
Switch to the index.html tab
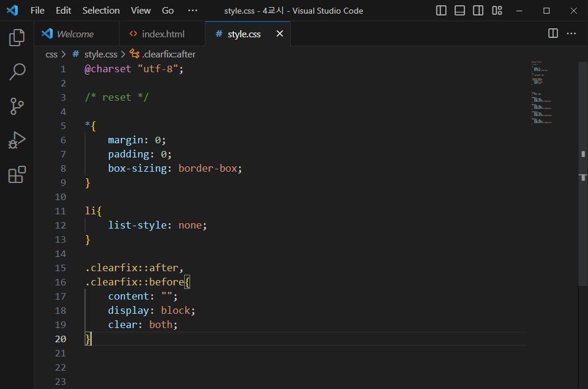click(162, 34)
